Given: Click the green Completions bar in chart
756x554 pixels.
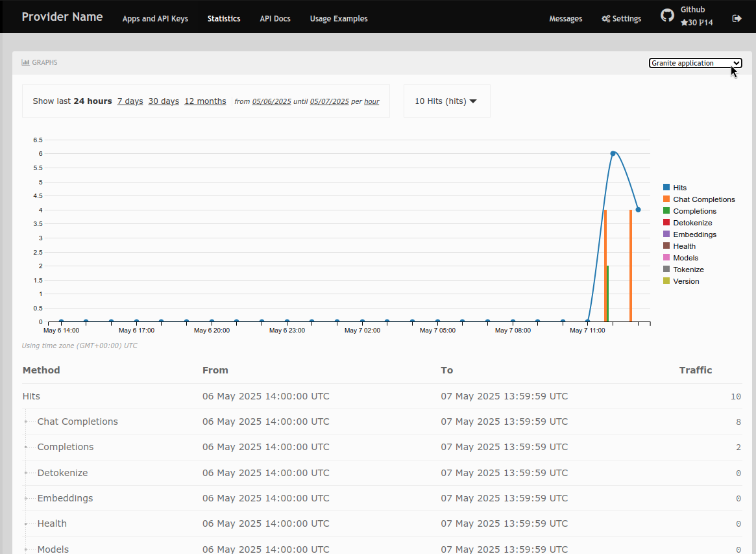Looking at the screenshot, I should click(607, 294).
